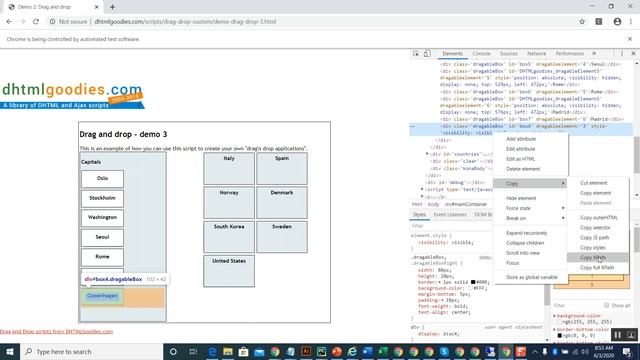
Task: Choose Collapse children from context menu
Action: 525,243
